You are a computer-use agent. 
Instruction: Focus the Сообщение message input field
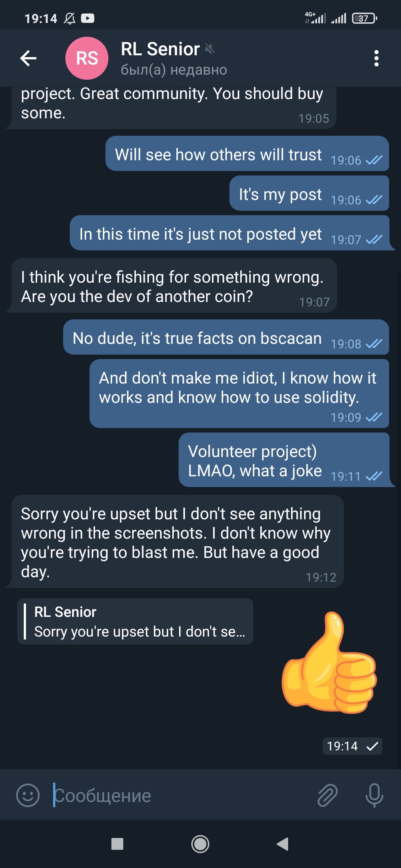[178, 795]
